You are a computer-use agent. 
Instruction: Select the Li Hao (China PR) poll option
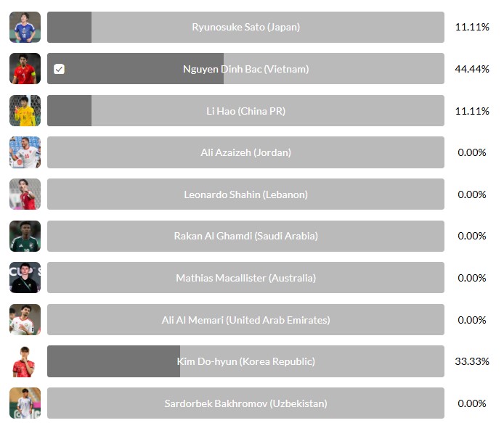click(245, 111)
